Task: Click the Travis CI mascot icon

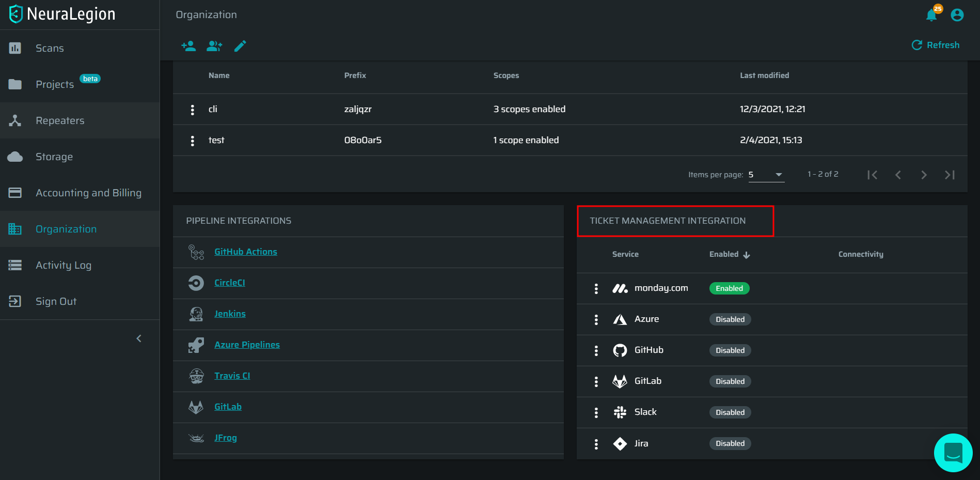Action: [196, 376]
